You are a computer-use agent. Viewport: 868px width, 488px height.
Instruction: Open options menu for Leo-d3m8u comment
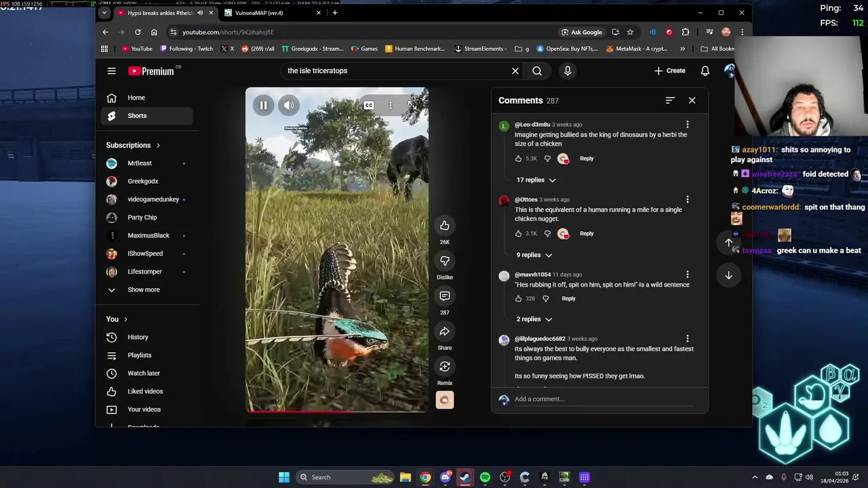(x=687, y=125)
